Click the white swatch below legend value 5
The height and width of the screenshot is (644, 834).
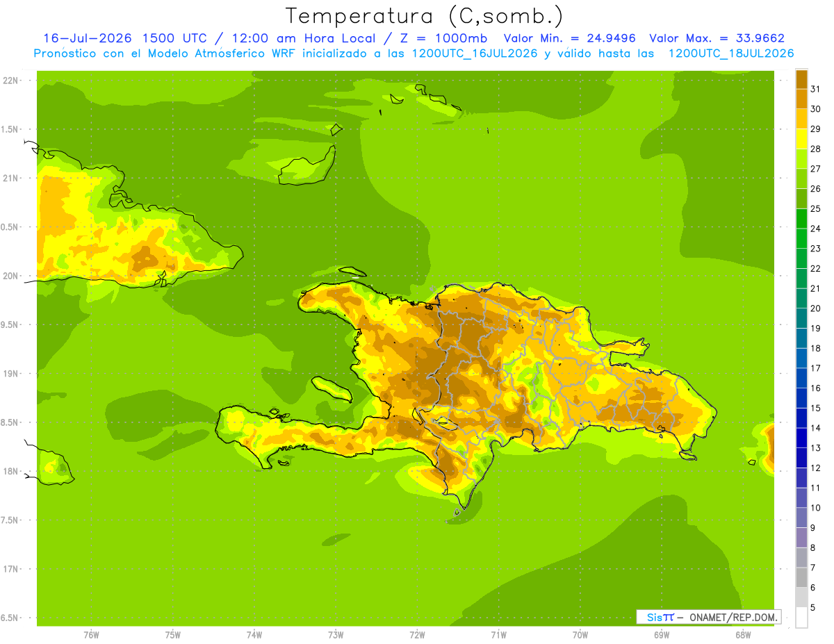click(801, 618)
